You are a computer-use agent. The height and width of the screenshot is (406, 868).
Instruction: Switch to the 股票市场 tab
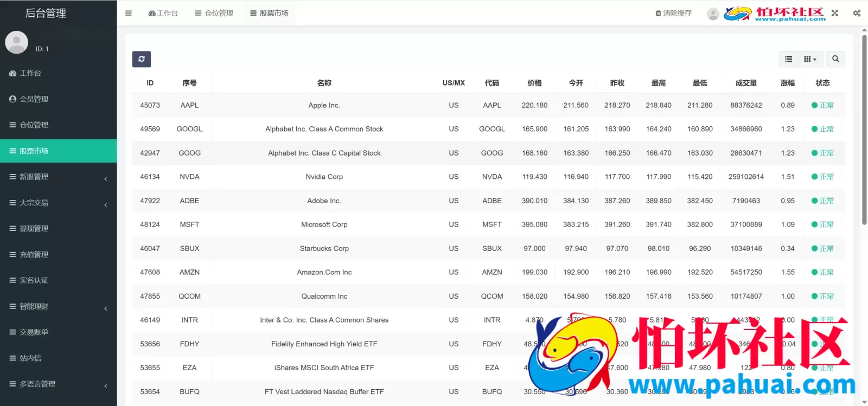tap(269, 13)
